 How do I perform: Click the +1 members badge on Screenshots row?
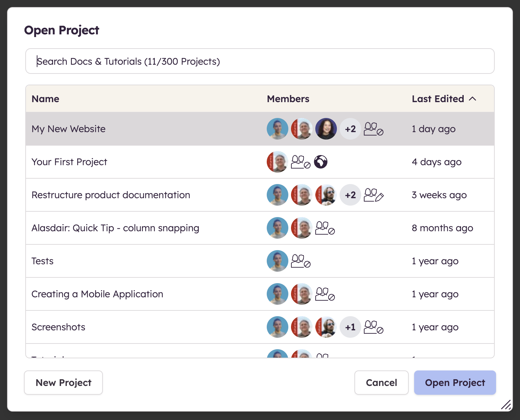point(350,327)
